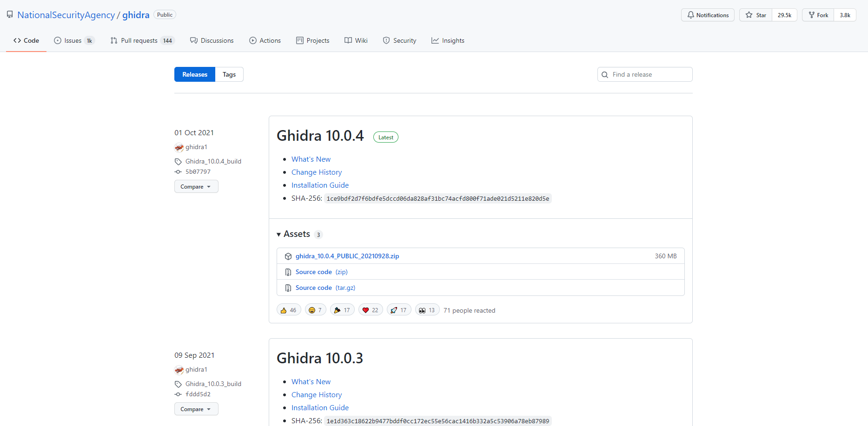Toggle eyes reaction with 13
The width and height of the screenshot is (868, 426).
coord(427,310)
